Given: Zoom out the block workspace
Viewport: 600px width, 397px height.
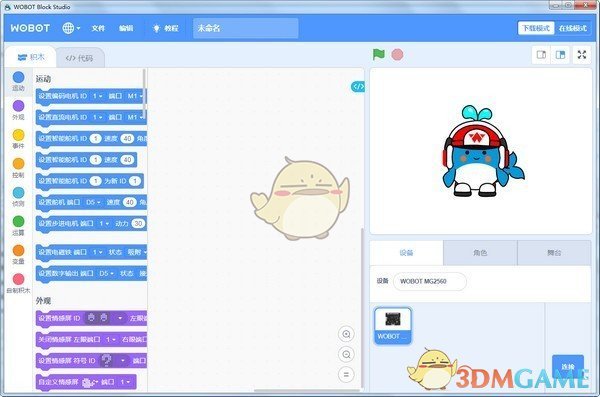Looking at the screenshot, I should pyautogui.click(x=346, y=355).
